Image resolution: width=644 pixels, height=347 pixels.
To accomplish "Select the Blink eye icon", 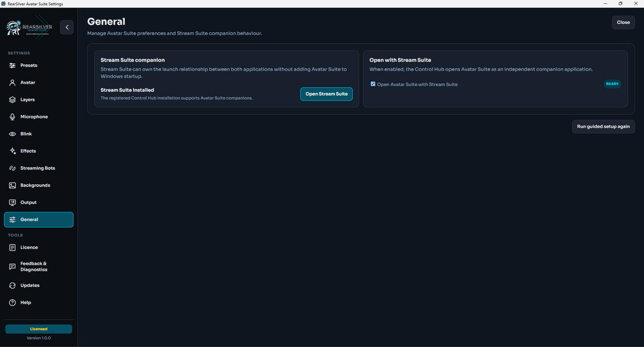I will click(13, 134).
